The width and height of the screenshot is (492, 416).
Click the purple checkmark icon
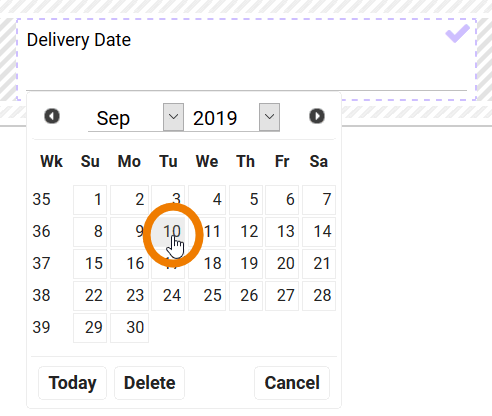click(x=457, y=33)
